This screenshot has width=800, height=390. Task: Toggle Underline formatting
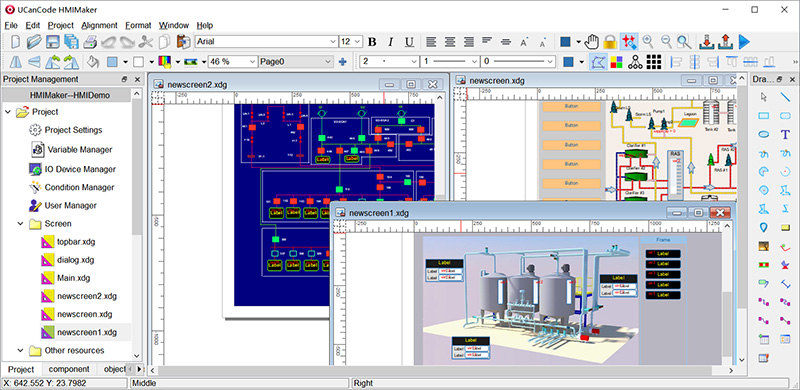pos(409,42)
